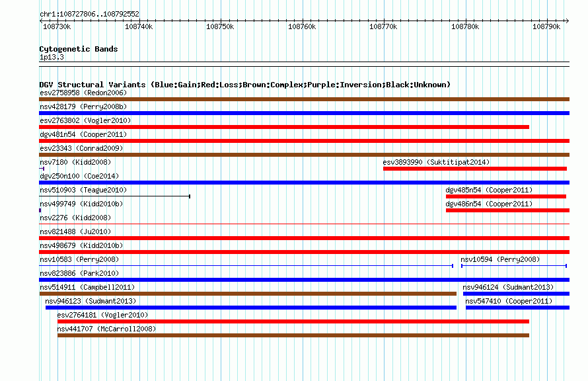Click the 108770k ruler position label
Image resolution: width=588 pixels, height=381 pixels.
[383, 26]
